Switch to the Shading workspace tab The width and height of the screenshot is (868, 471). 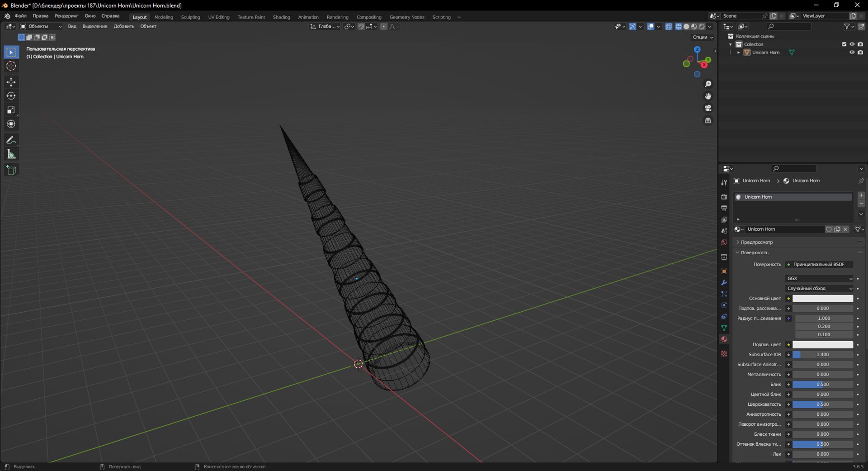point(281,17)
